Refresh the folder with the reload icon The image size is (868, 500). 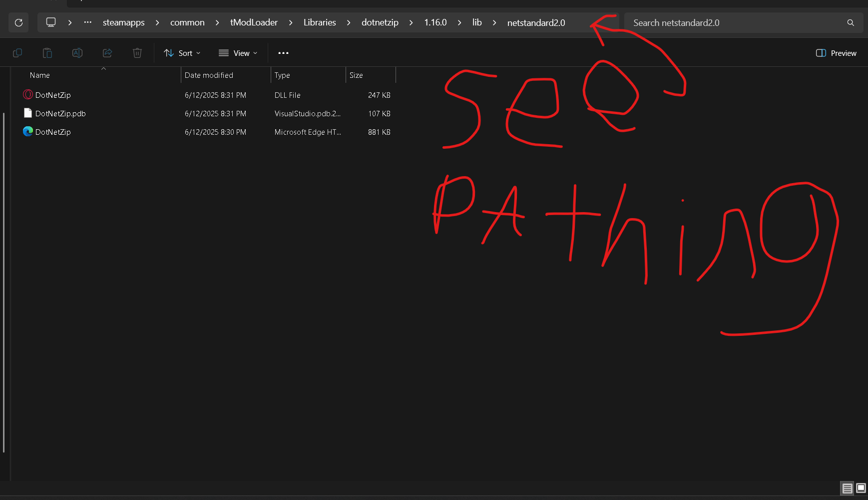click(x=18, y=22)
